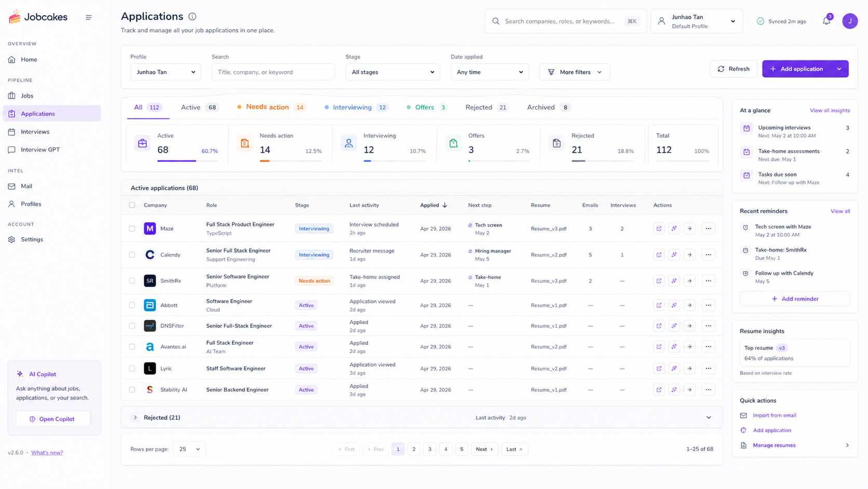
Task: Click the Maze company logo
Action: 150,229
